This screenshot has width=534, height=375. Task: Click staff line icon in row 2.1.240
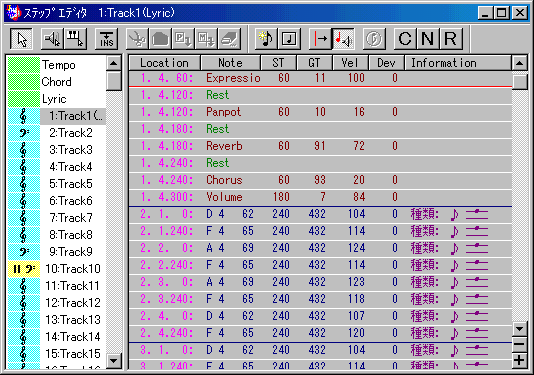click(477, 231)
